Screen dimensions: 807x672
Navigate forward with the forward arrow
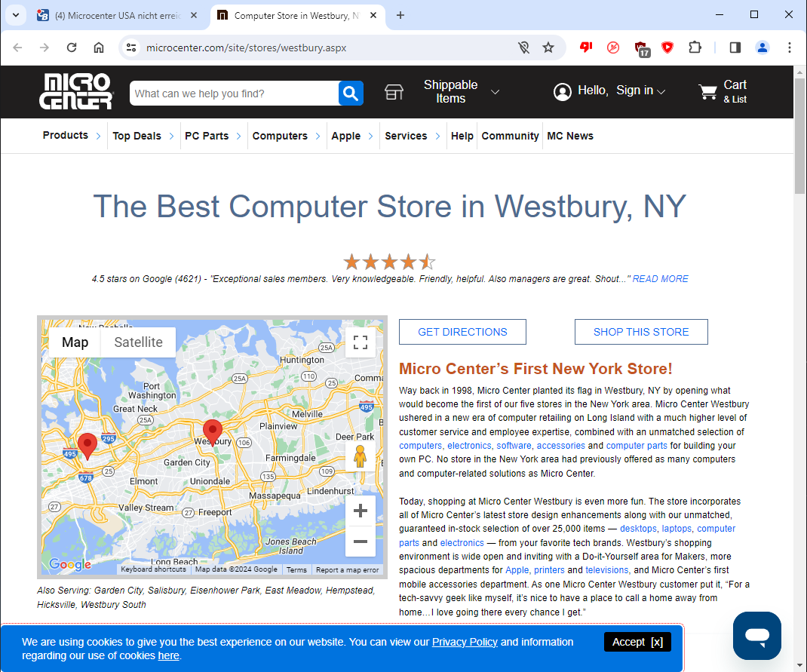pos(44,48)
